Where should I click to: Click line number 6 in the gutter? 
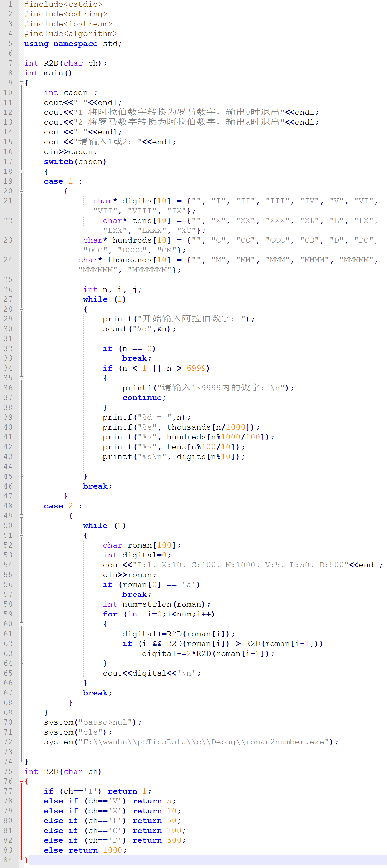point(10,53)
